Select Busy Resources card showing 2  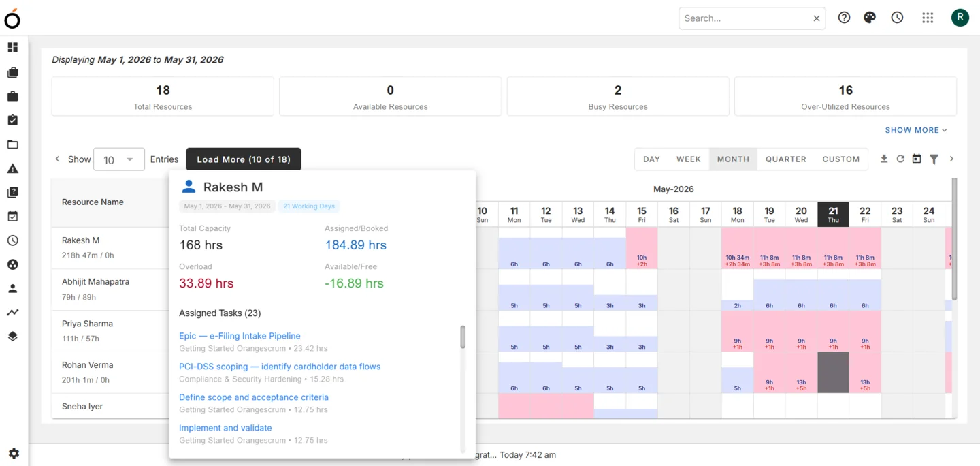pos(618,96)
